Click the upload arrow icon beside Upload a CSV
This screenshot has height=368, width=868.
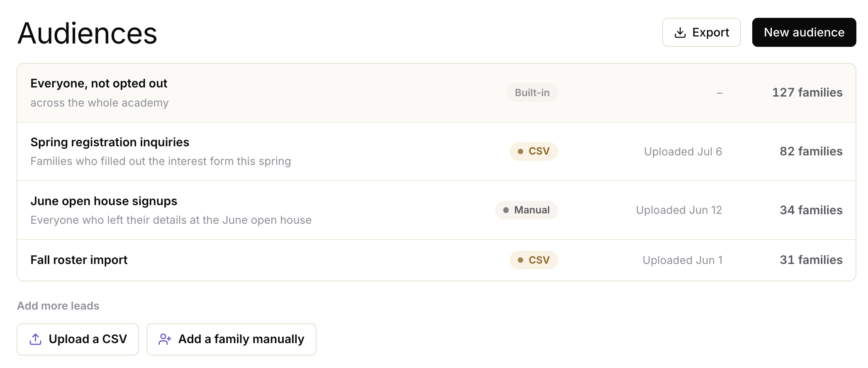click(36, 339)
